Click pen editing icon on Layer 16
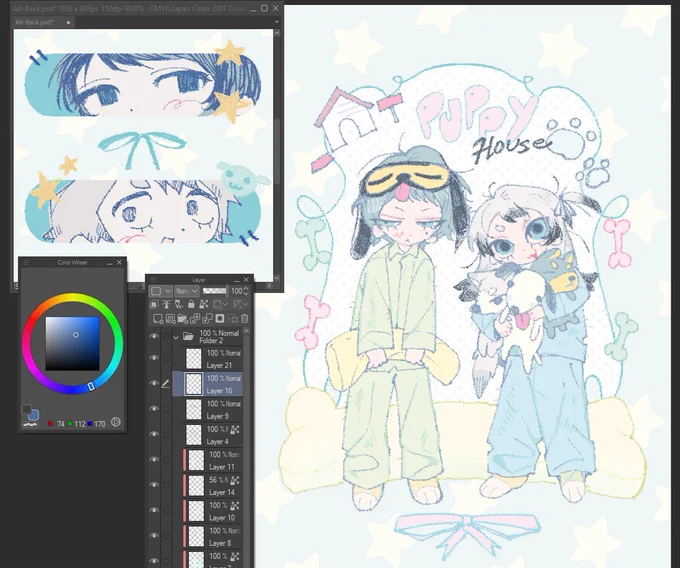 (166, 384)
